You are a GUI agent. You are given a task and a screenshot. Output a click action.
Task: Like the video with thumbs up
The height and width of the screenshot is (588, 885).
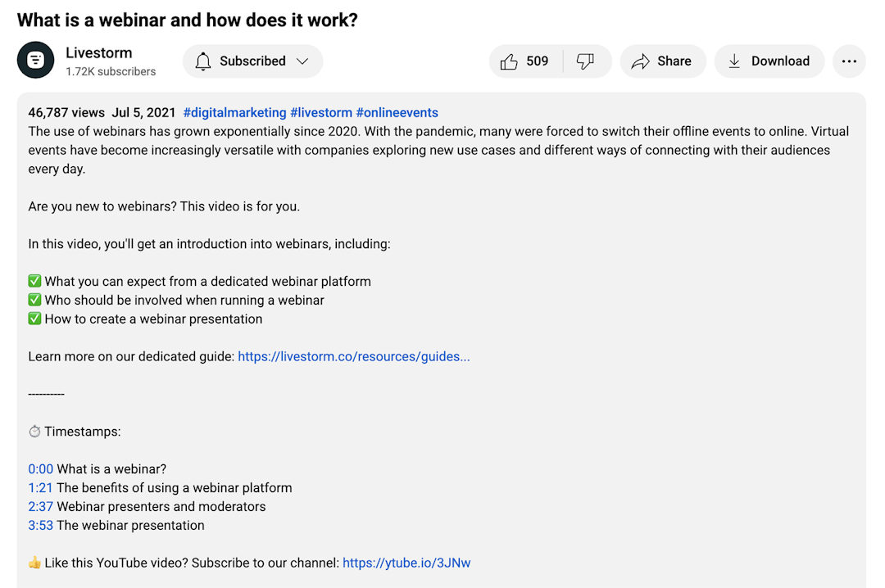pos(509,61)
